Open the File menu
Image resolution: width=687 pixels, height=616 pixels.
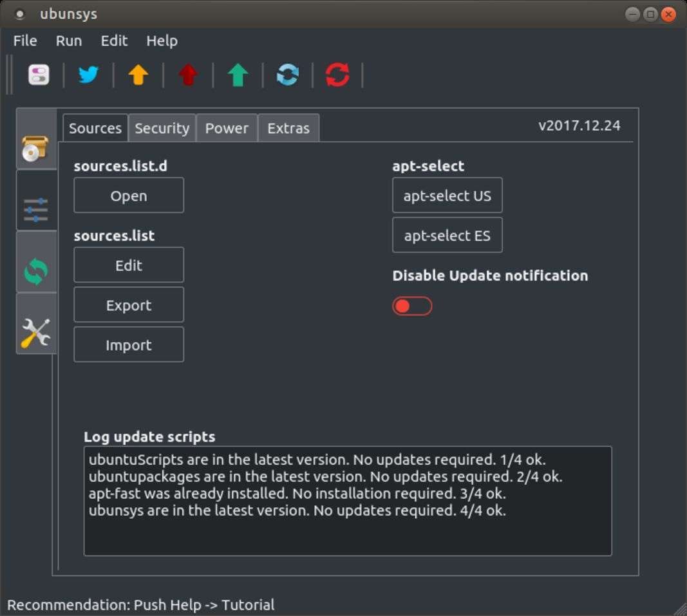[25, 41]
